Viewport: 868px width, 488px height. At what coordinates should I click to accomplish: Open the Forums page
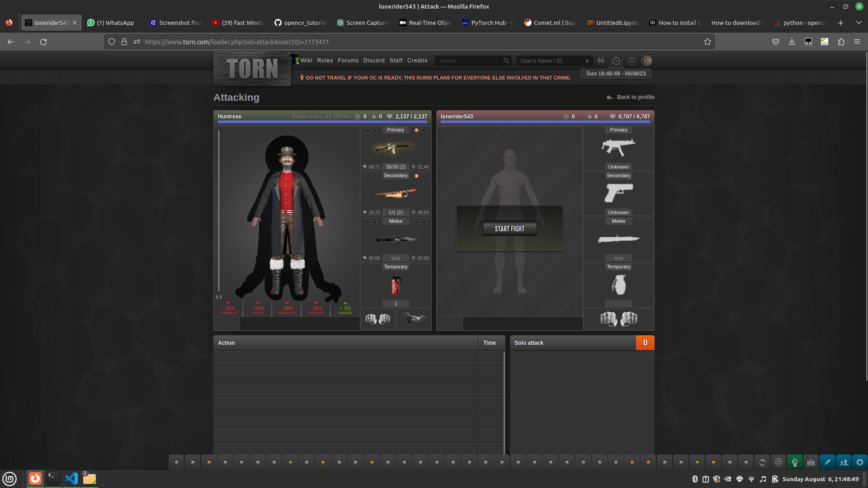(348, 61)
